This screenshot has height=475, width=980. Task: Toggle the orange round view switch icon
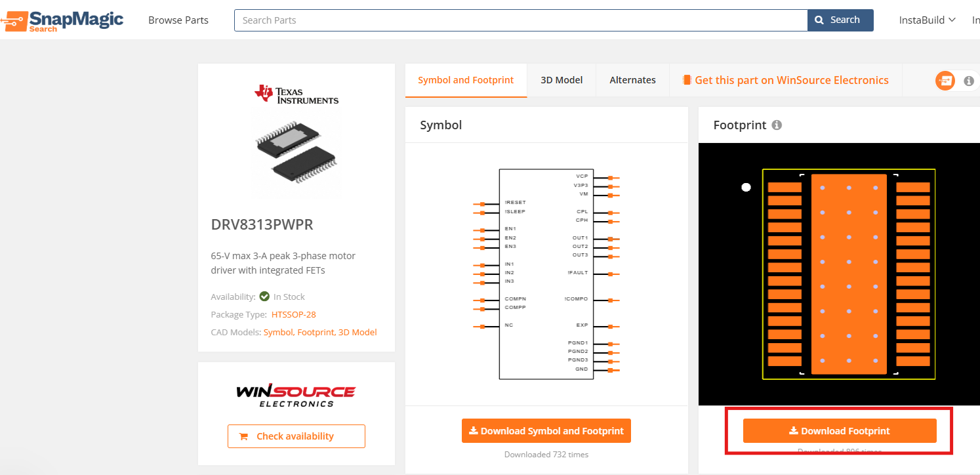(945, 81)
